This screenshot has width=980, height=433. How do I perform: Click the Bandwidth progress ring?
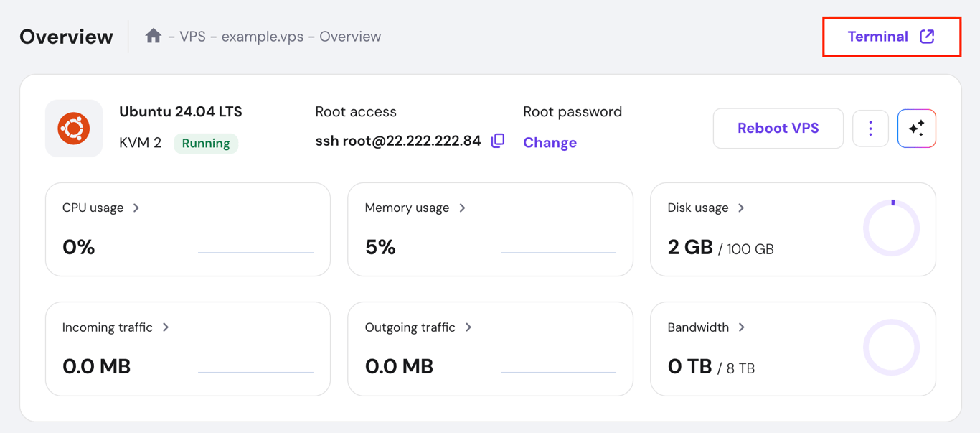tap(891, 346)
